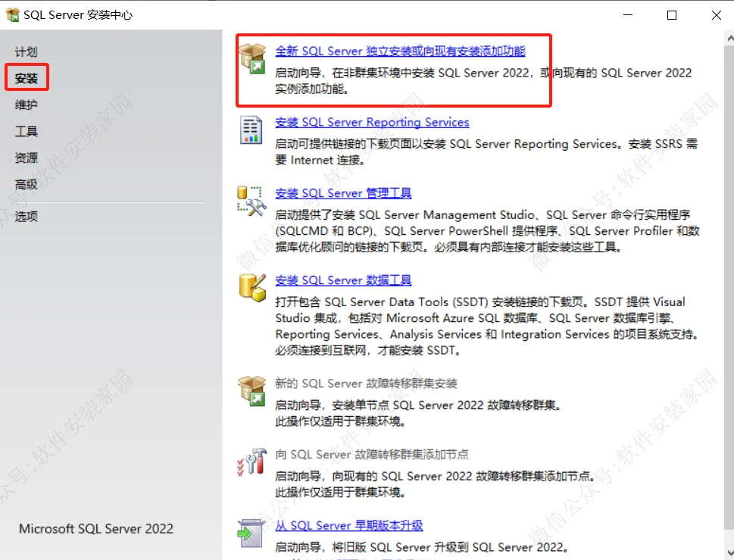Click the SQL Server data tools icon
The width and height of the screenshot is (734, 560).
click(x=252, y=287)
